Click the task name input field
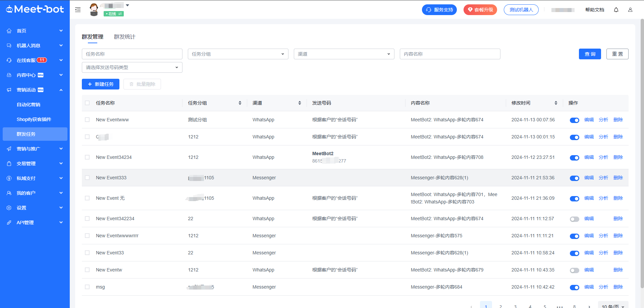 click(132, 54)
